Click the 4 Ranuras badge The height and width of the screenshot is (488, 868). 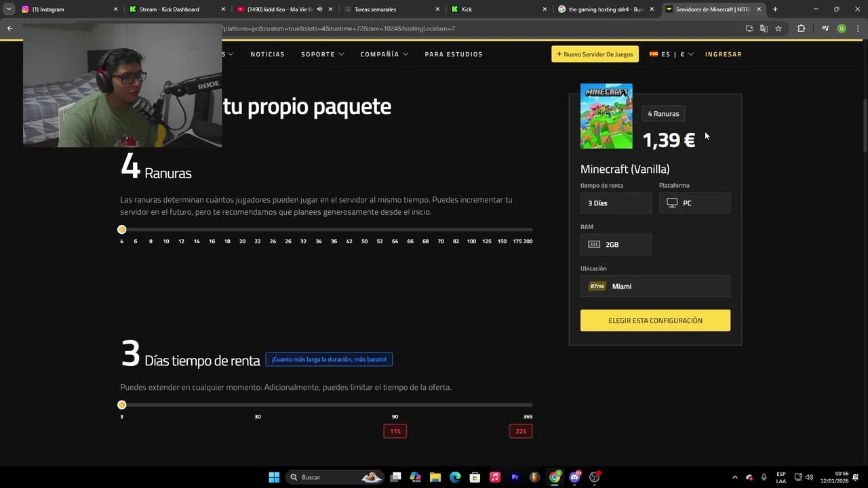coord(663,114)
